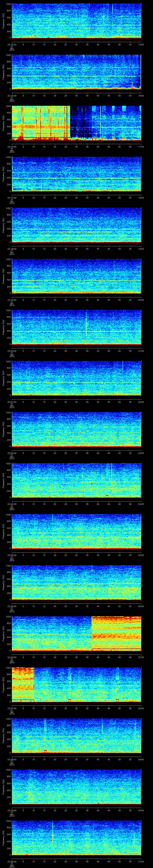Open the spectrogram for minute 22:20:00
The image size is (153, 868).
point(76,327)
